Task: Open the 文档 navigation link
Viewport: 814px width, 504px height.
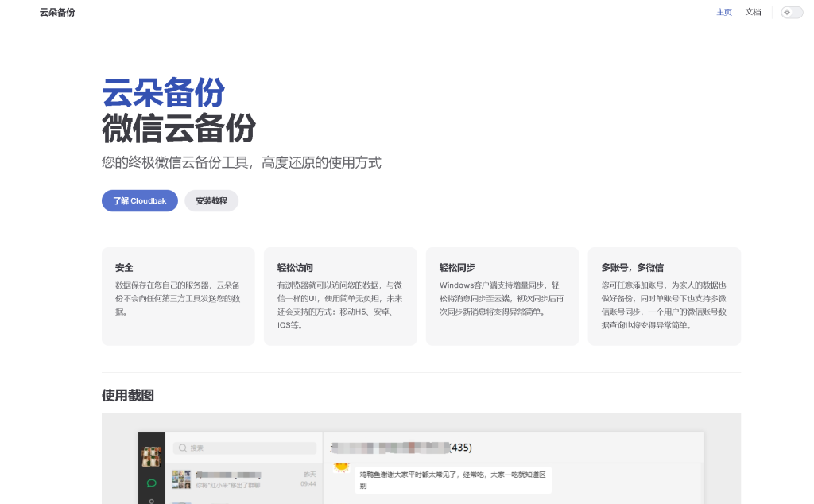Action: pos(754,12)
